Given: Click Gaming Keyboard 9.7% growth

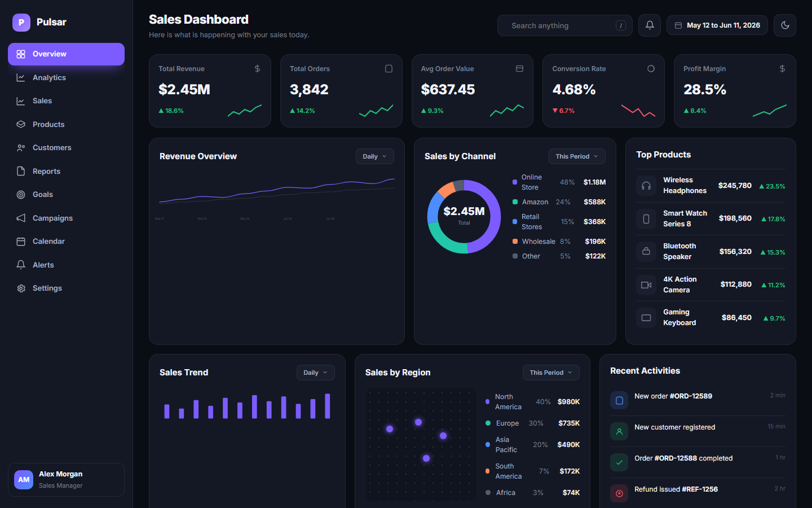Looking at the screenshot, I should (x=774, y=318).
